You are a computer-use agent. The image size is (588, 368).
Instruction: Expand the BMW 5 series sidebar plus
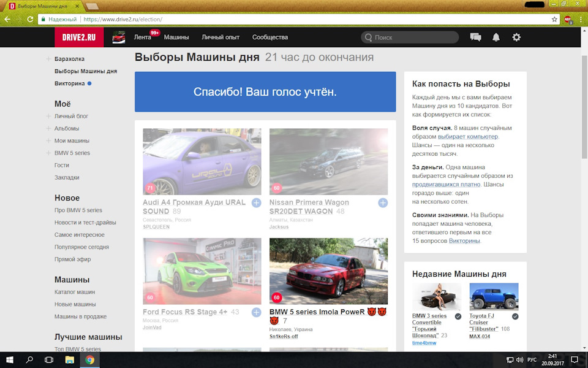pos(48,153)
